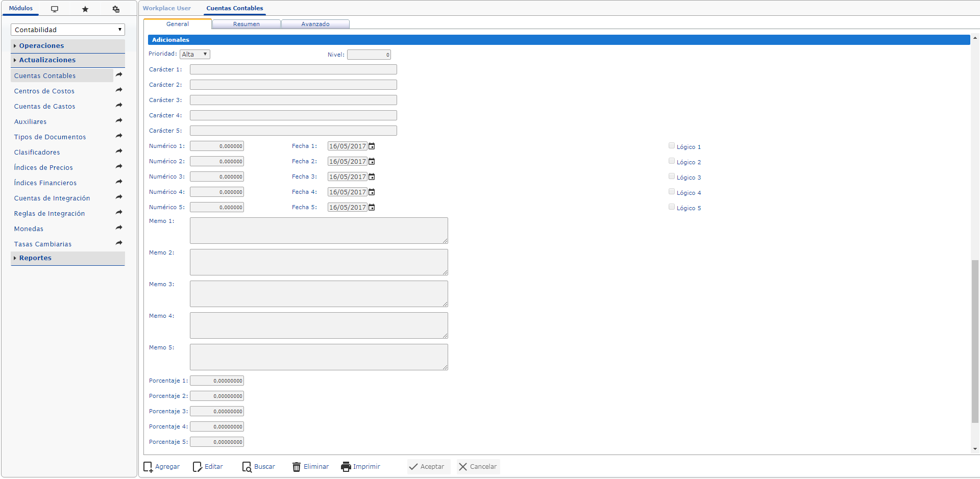Click the Carácter 1 text field
The width and height of the screenshot is (980, 479).
pos(293,69)
